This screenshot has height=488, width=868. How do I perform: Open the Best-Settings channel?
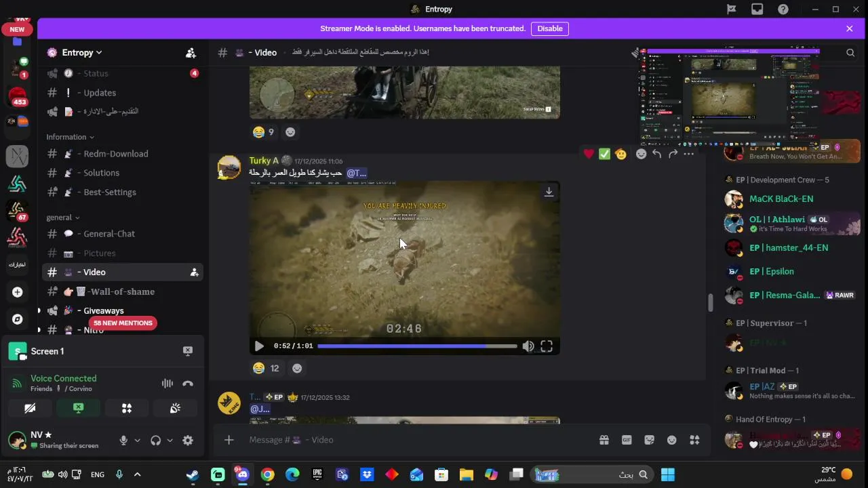pyautogui.click(x=122, y=192)
